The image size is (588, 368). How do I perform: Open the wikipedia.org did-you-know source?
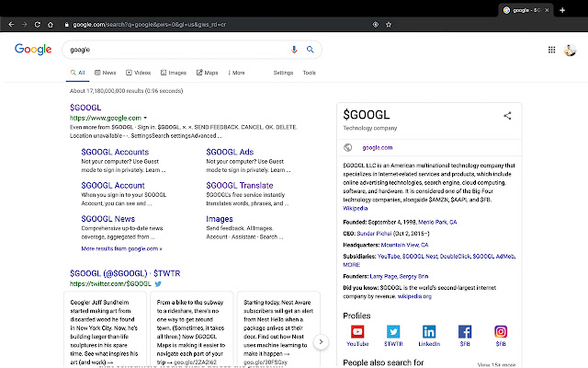(414, 296)
